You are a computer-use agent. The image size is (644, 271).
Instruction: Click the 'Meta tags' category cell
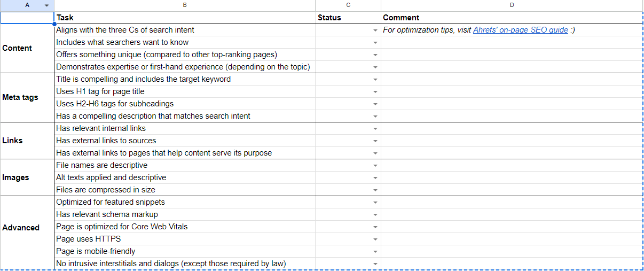coord(27,97)
